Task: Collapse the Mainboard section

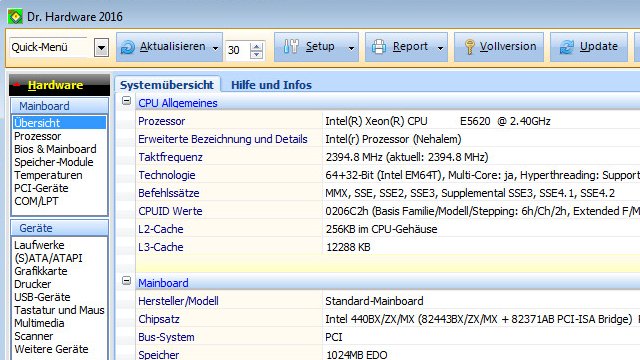Action: (127, 280)
